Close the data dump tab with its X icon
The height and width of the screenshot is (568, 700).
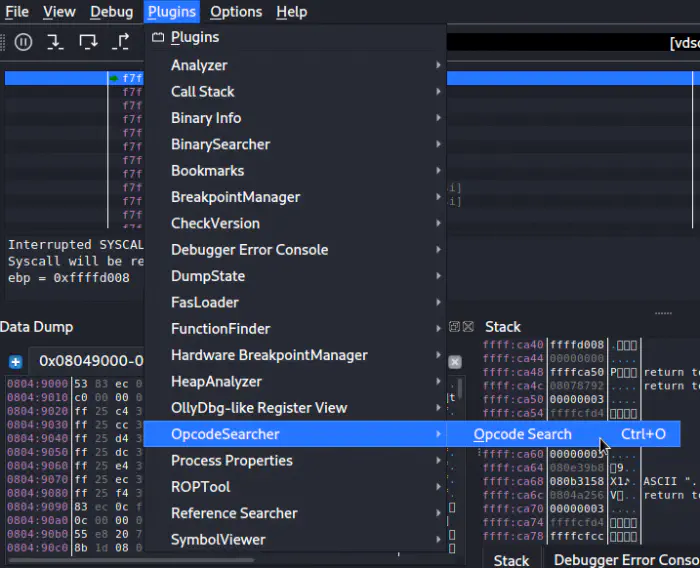tap(455, 361)
